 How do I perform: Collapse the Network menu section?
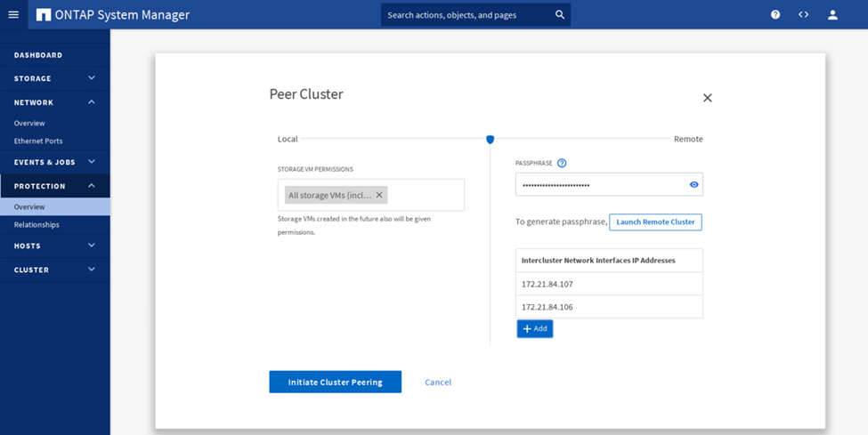[92, 102]
